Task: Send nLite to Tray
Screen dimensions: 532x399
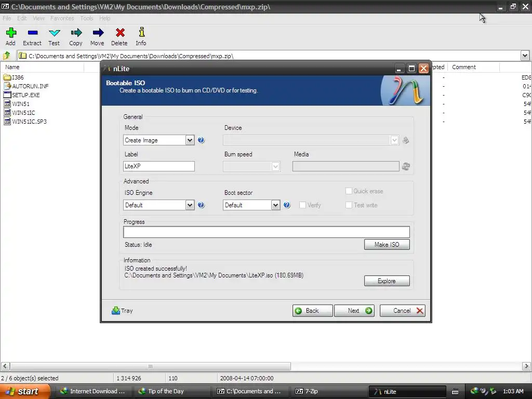Action: (122, 311)
